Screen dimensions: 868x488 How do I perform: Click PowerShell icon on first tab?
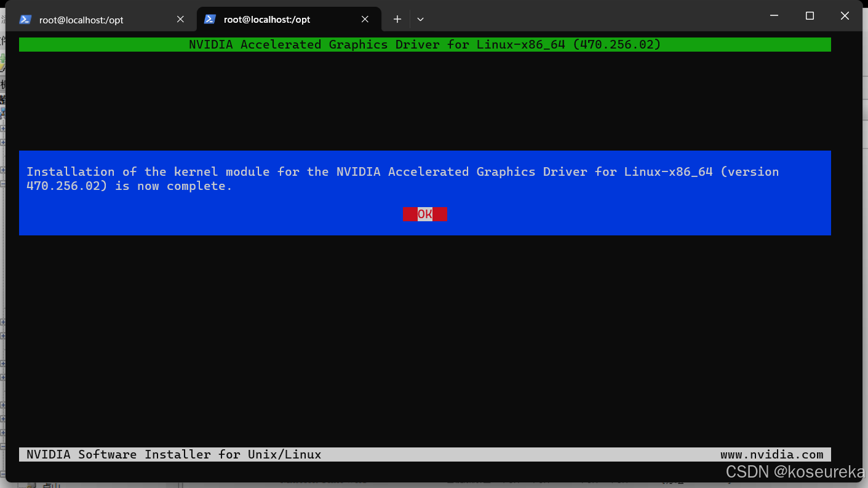(25, 20)
